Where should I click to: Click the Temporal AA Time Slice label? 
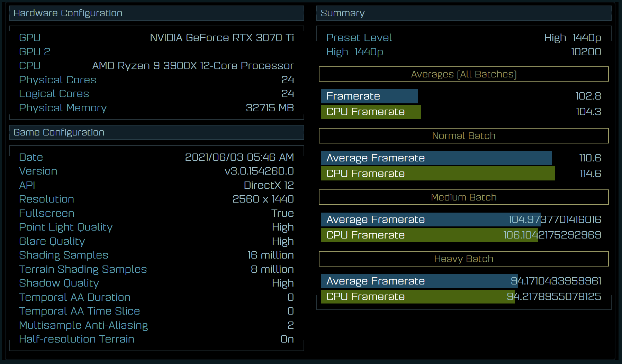[79, 311]
